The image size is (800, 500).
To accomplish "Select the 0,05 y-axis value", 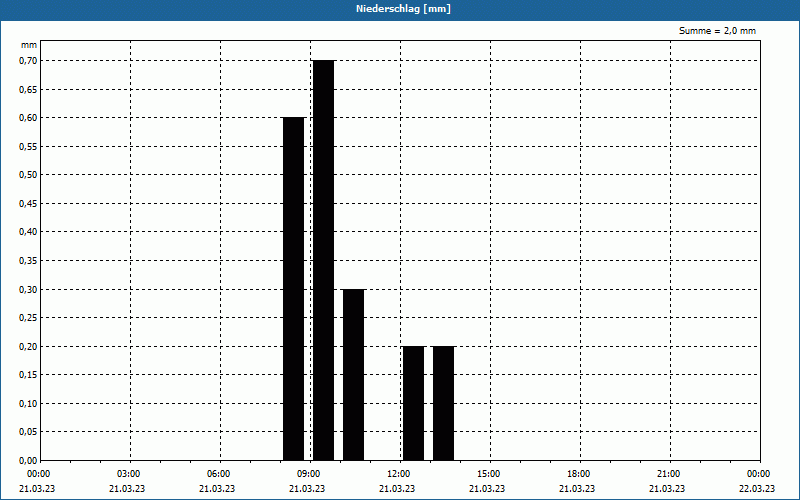I will (x=28, y=432).
